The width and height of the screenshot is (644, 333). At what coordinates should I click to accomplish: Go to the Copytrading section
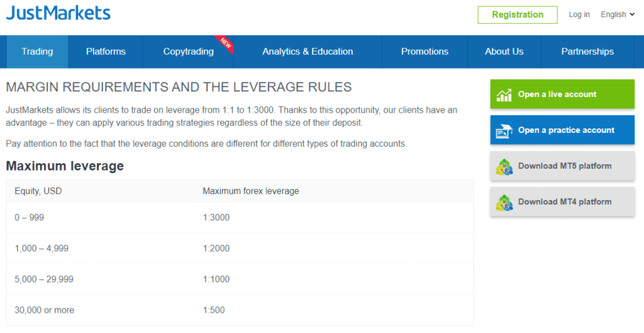[188, 52]
